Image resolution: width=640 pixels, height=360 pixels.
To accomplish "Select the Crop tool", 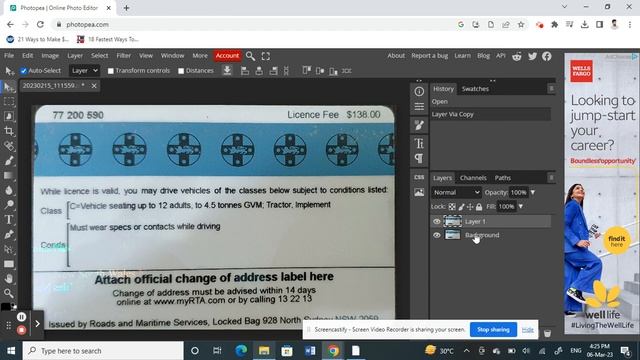I will pyautogui.click(x=9, y=131).
